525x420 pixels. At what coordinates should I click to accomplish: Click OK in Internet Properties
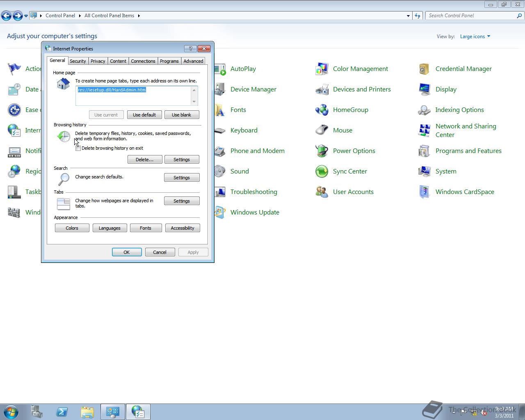[x=127, y=252]
